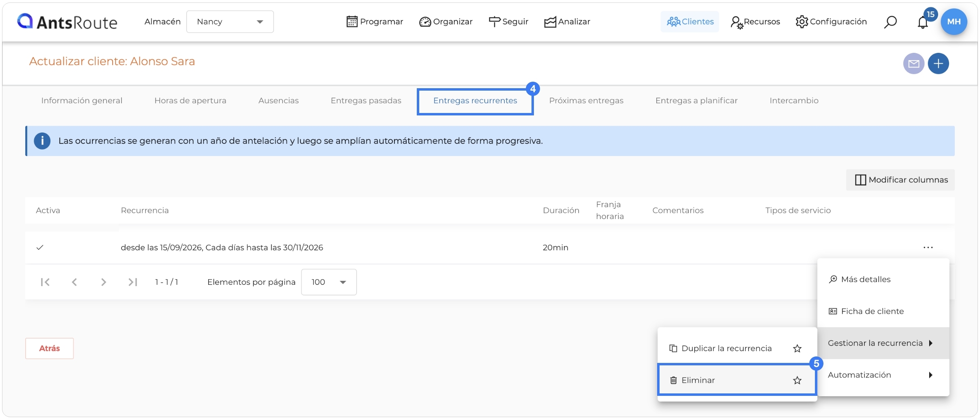Expand Gestionar la recurrencia submenu
The width and height of the screenshot is (980, 419).
883,343
